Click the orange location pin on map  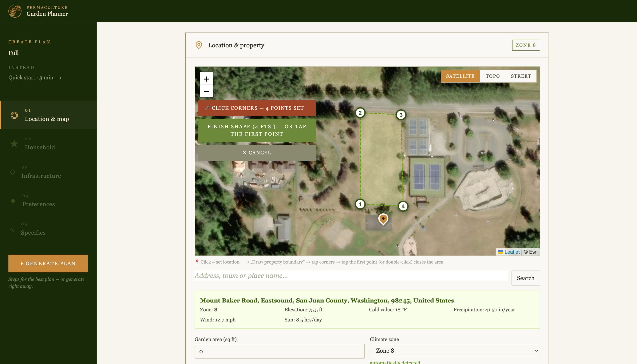tap(383, 219)
